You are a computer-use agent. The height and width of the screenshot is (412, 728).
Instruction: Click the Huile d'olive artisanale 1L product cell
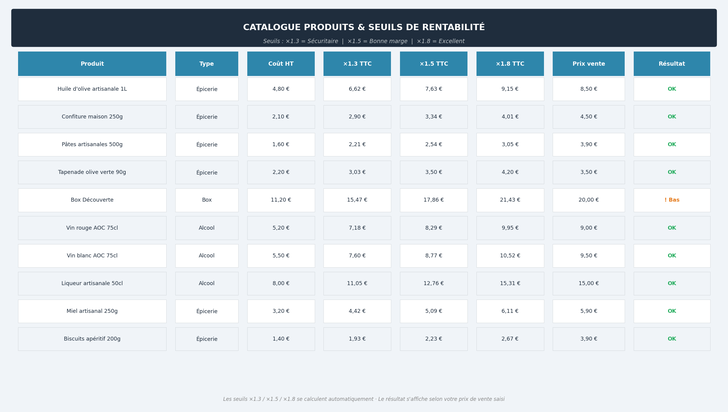[x=92, y=89]
